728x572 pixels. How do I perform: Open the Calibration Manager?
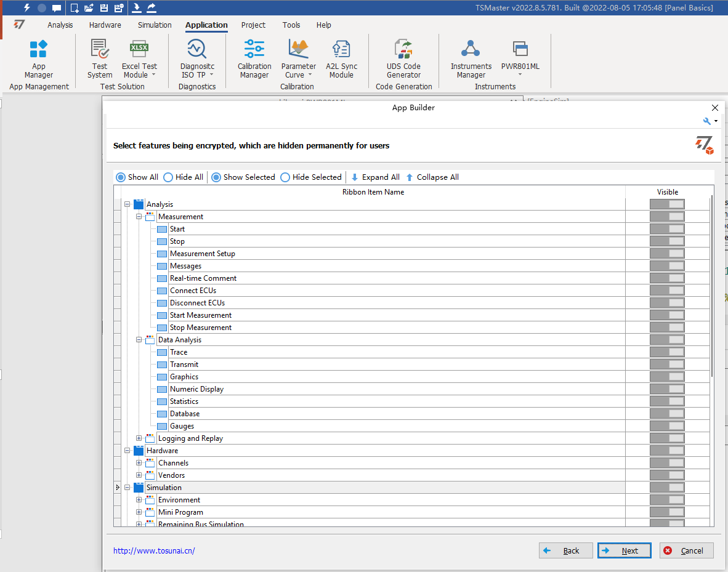pyautogui.click(x=254, y=59)
